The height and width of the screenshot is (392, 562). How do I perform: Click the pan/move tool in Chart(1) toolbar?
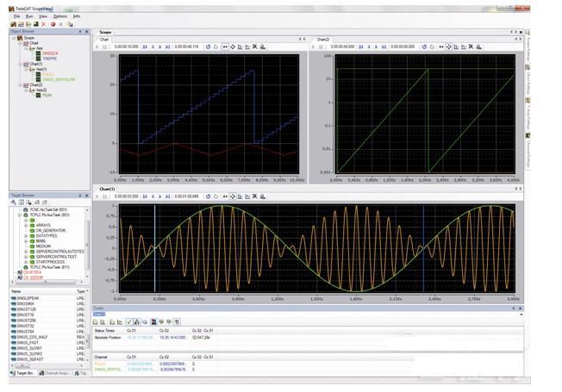pyautogui.click(x=225, y=196)
